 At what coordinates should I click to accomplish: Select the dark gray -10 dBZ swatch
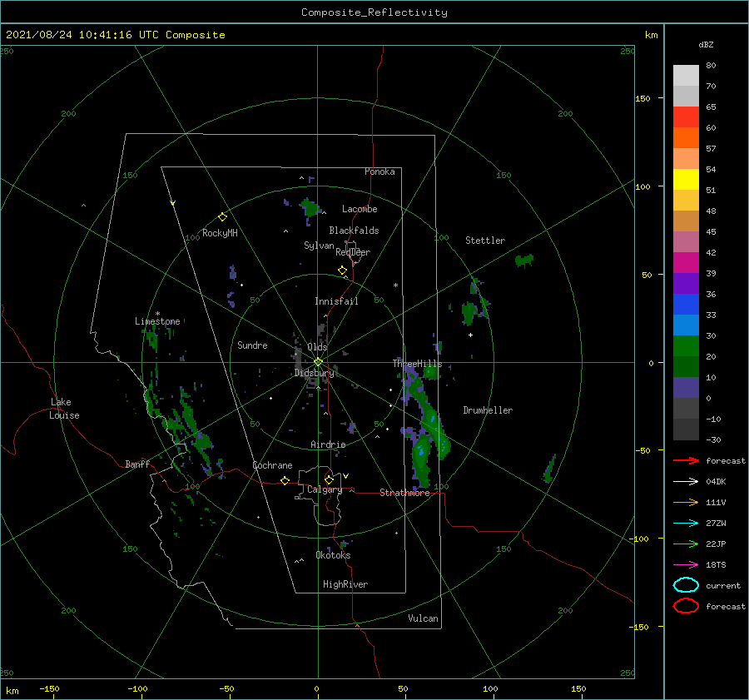tap(686, 429)
